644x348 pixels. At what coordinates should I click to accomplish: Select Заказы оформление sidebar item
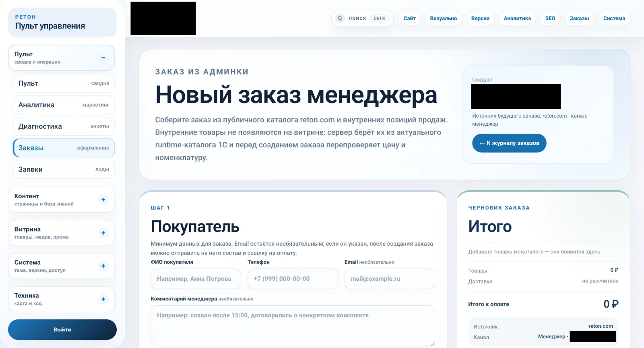point(64,148)
